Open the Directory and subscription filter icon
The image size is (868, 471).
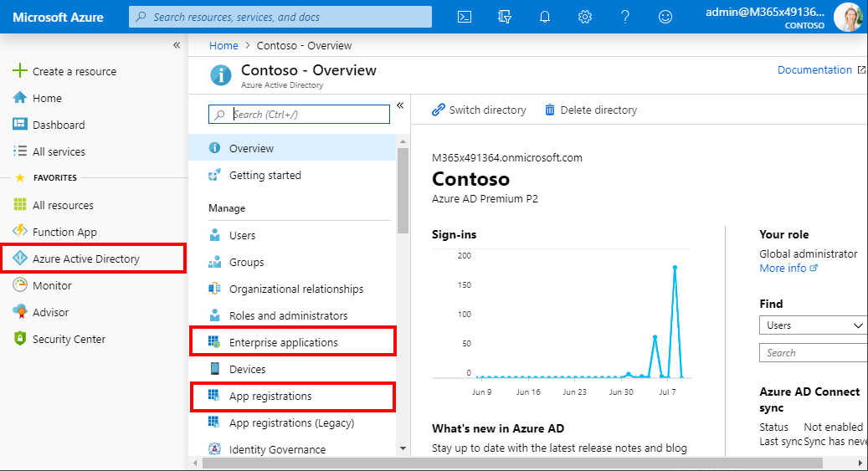pos(504,17)
